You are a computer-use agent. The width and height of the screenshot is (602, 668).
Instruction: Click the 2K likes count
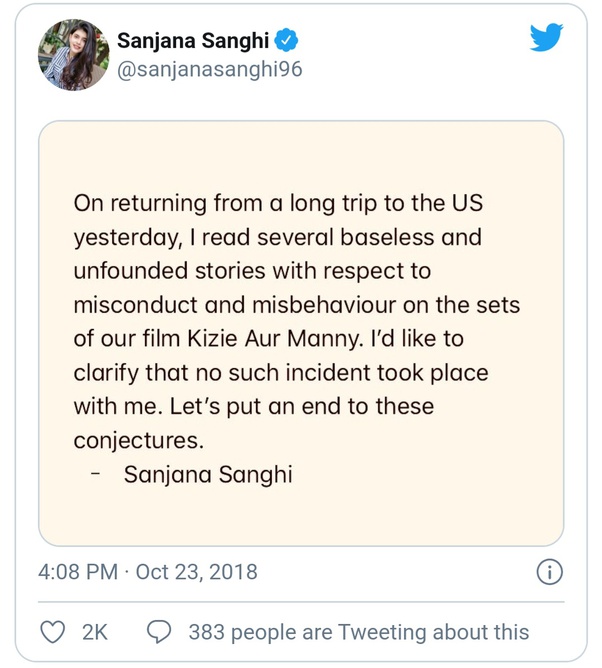point(95,632)
